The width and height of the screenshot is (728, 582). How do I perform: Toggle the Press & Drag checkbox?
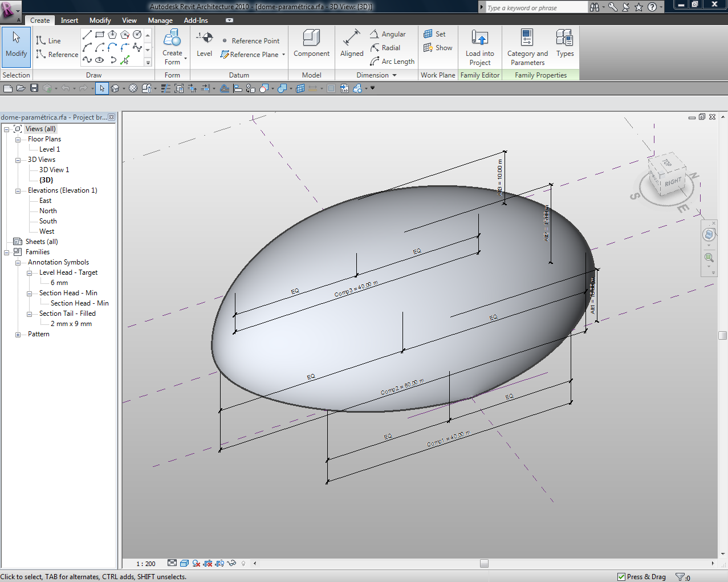621,577
